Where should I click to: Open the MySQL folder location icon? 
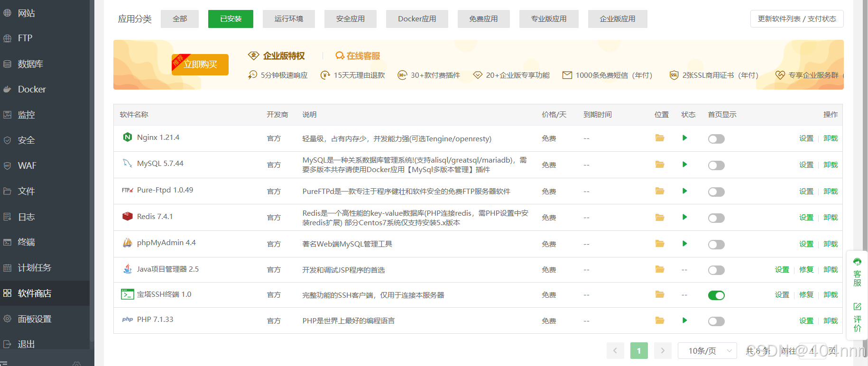[x=660, y=165]
